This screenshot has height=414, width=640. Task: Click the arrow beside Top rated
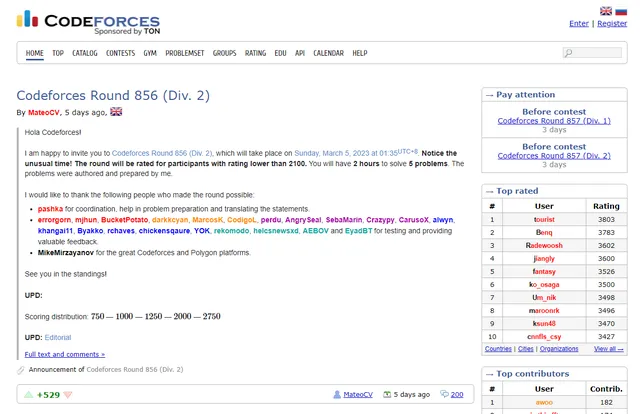coord(489,191)
